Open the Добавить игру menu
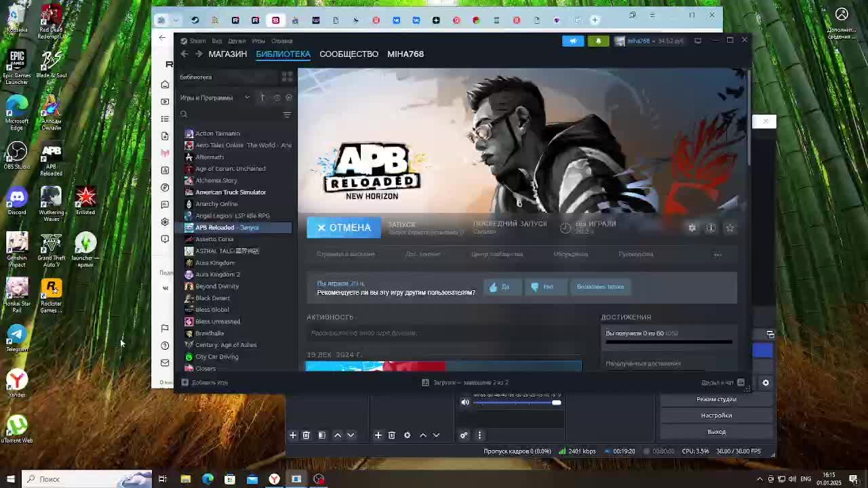Viewport: 868px width, 488px height. point(204,383)
